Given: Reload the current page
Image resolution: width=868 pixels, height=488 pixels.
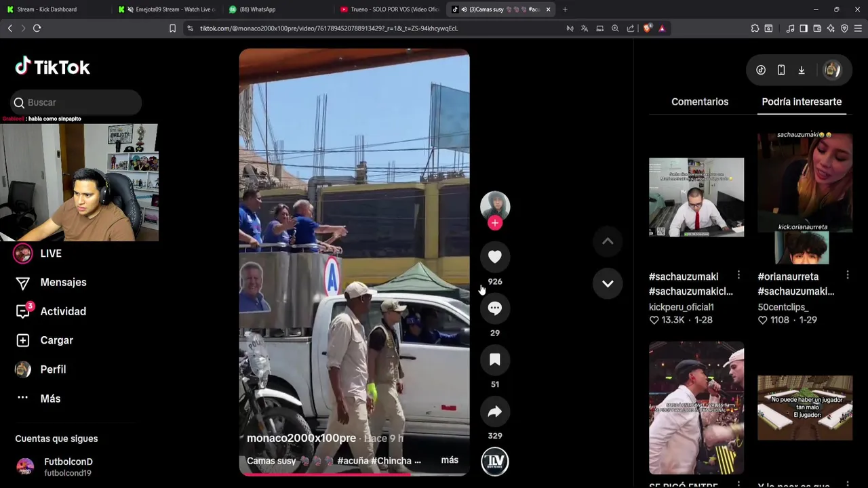Looking at the screenshot, I should [x=37, y=28].
